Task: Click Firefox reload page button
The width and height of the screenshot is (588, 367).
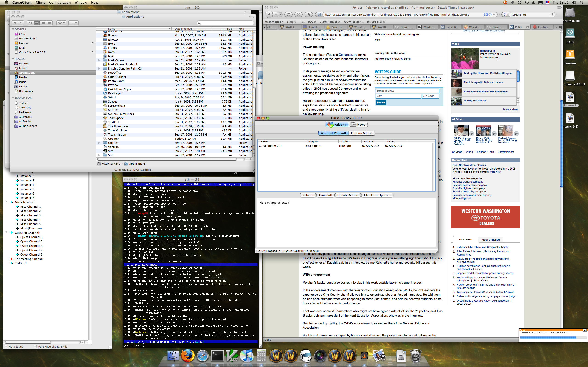Action: click(288, 14)
